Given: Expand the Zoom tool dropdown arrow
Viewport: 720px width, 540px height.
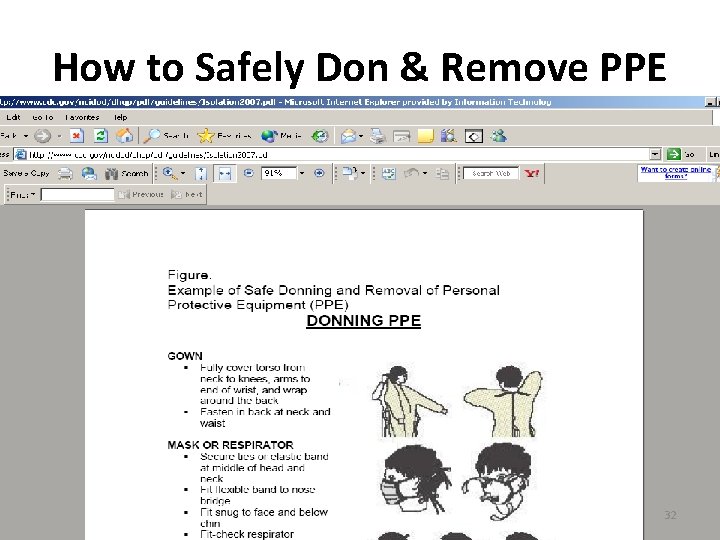Looking at the screenshot, I should pyautogui.click(x=183, y=173).
